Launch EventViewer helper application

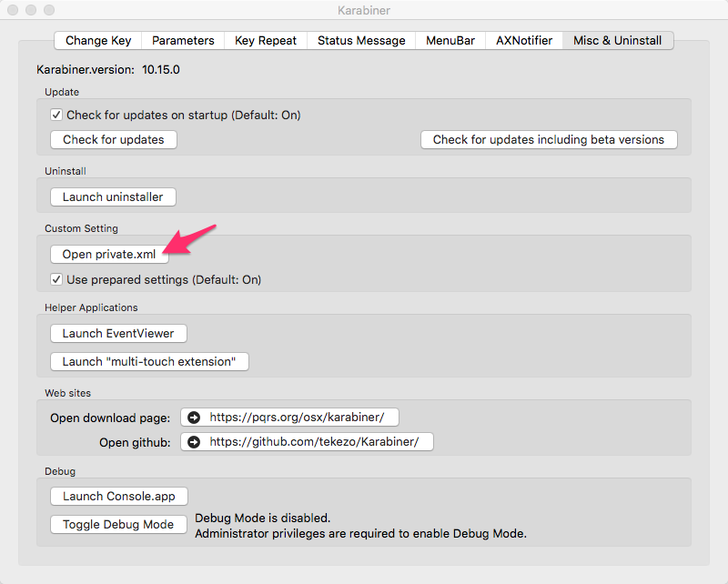[x=118, y=333]
